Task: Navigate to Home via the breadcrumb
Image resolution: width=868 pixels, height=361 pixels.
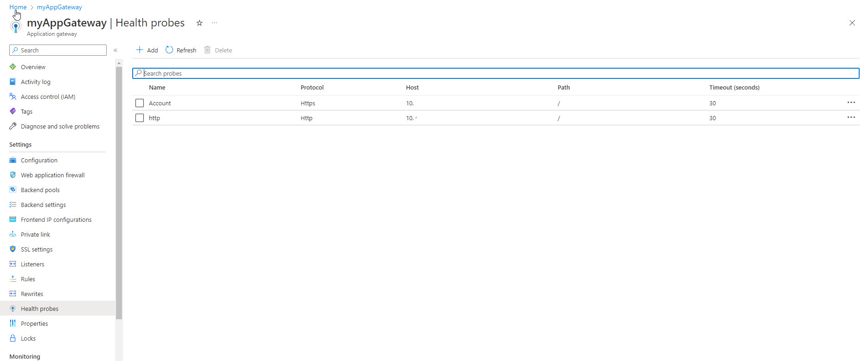Action: click(x=18, y=7)
